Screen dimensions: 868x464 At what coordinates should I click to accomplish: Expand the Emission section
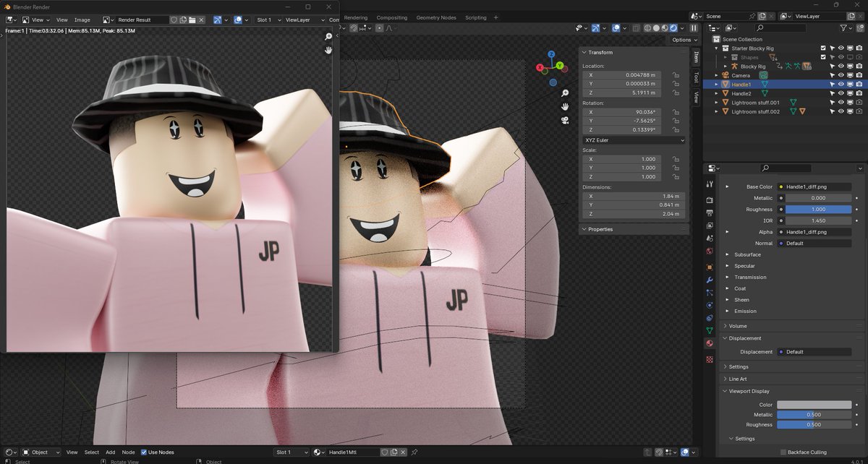pos(727,312)
